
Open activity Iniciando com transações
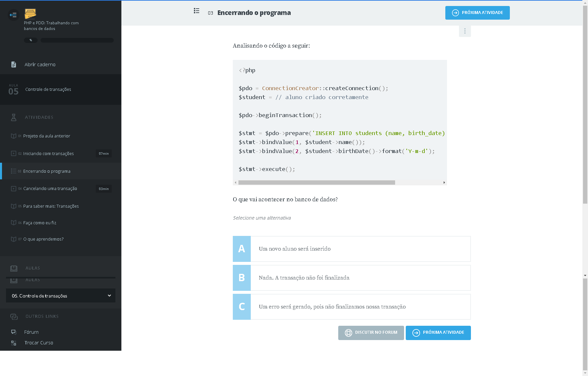49,154
